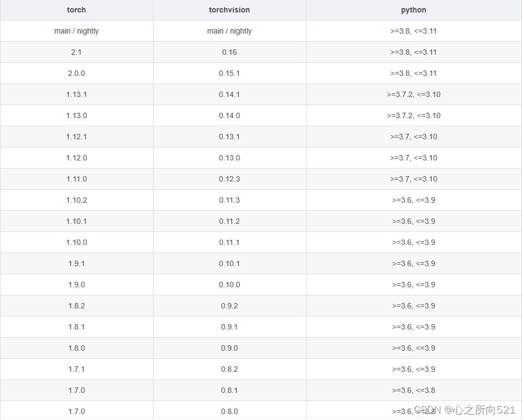Select torch 1.8.2 cell

76,306
